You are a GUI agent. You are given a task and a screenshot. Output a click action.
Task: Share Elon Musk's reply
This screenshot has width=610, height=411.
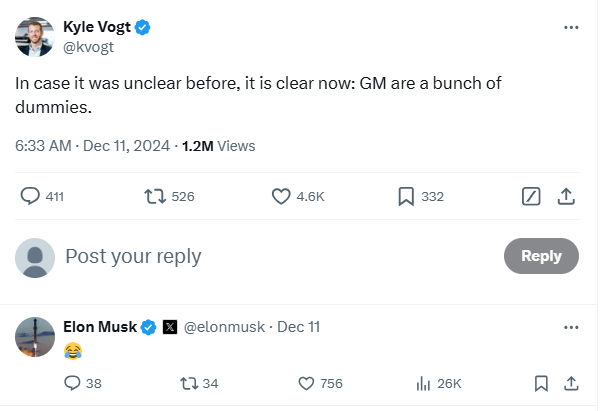coord(571,383)
